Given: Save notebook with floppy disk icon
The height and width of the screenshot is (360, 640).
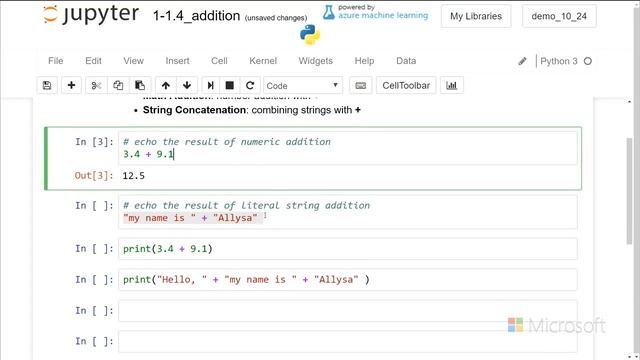Looking at the screenshot, I should point(47,85).
